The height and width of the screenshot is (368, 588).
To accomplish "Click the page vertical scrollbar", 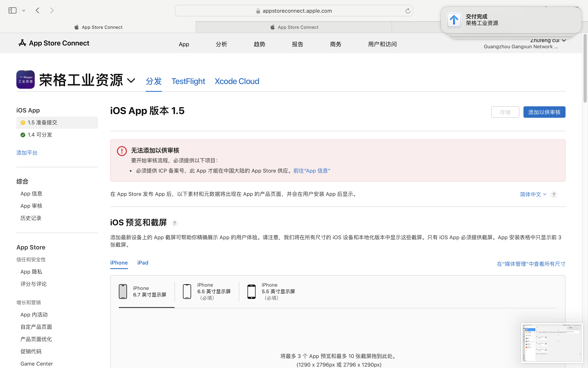I will click(585, 68).
